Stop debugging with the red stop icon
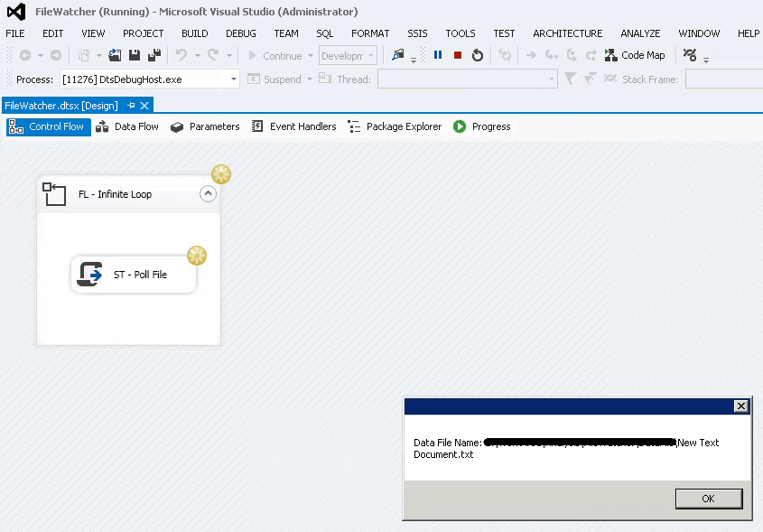 point(458,55)
